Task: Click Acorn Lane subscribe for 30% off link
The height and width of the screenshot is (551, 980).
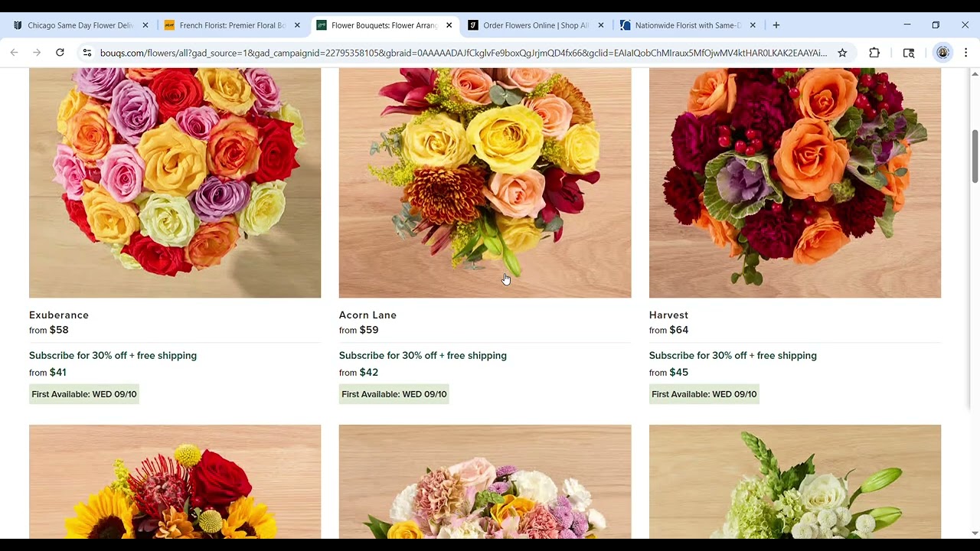Action: [423, 355]
